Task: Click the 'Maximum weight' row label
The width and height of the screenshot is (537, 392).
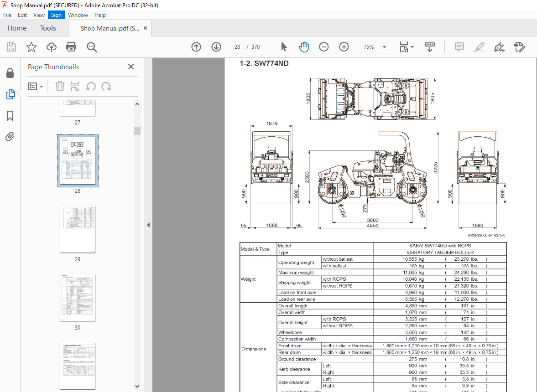Action: pyautogui.click(x=296, y=273)
